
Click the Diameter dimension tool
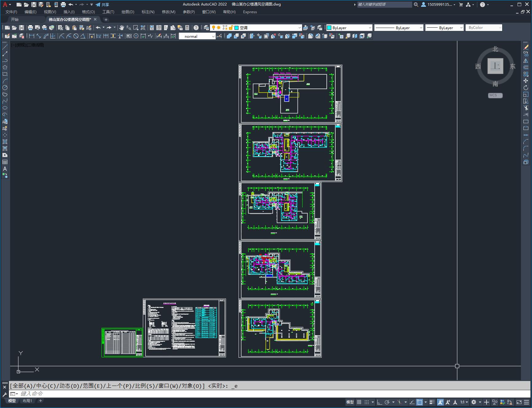pyautogui.click(x=76, y=36)
